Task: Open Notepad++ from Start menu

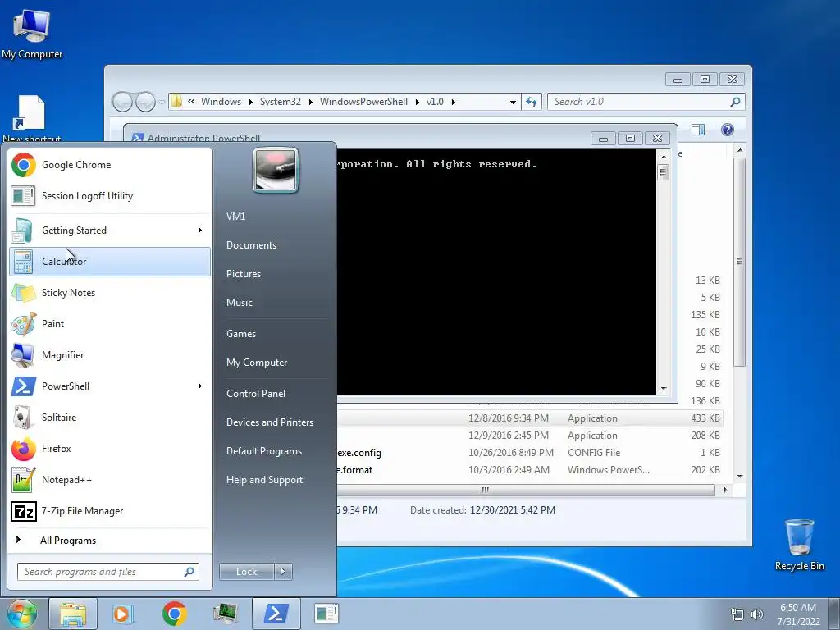Action: [x=110, y=479]
